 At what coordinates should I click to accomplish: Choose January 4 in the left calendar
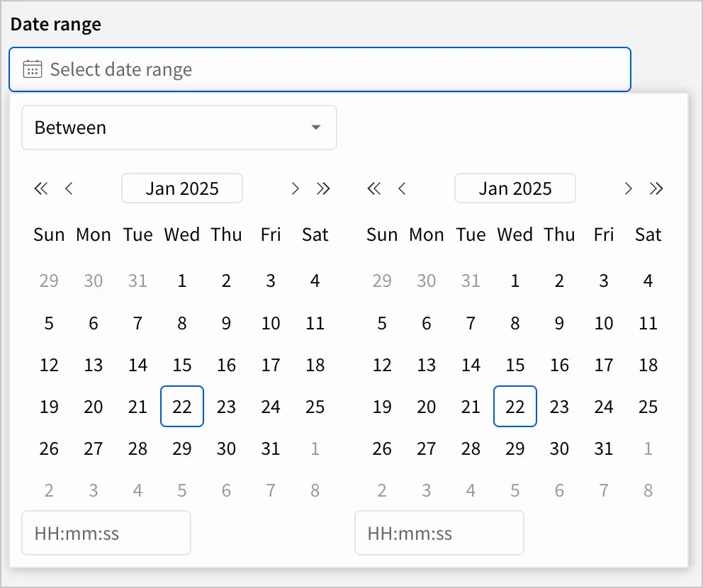pyautogui.click(x=315, y=281)
